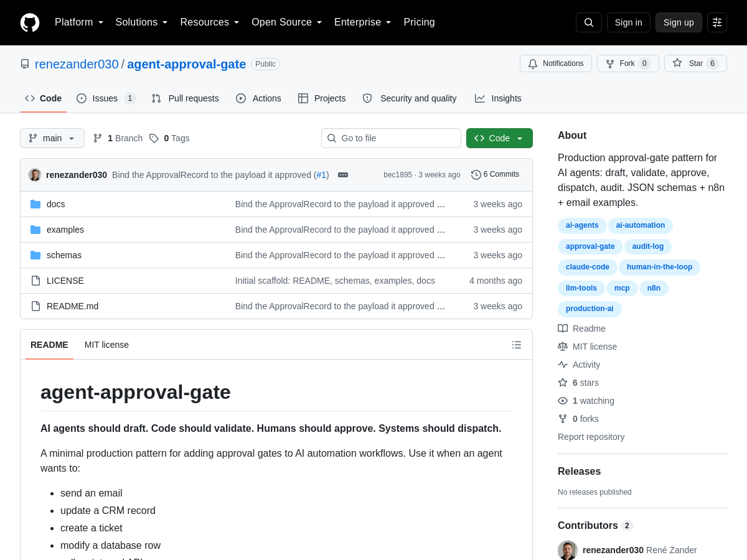The width and height of the screenshot is (747, 560).
Task: Click into the Go to file field
Action: point(391,138)
